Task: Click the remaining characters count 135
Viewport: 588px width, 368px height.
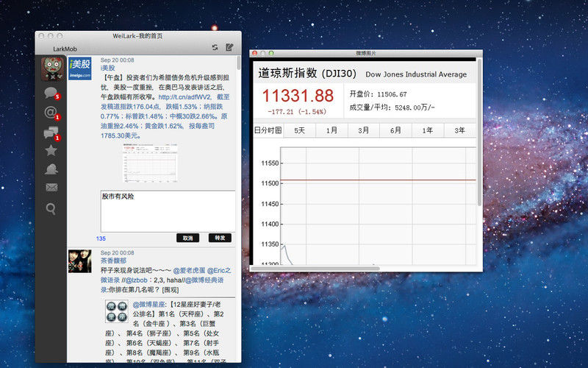Action: point(101,238)
